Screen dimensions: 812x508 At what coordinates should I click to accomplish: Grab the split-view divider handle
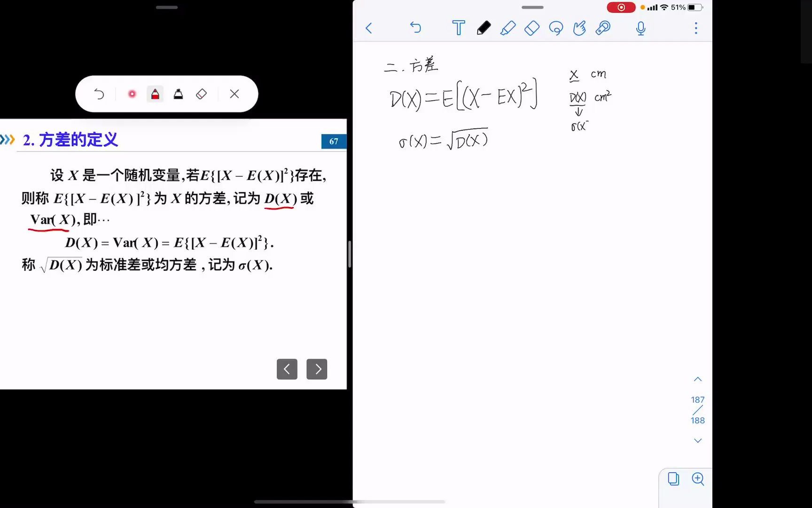[349, 254]
